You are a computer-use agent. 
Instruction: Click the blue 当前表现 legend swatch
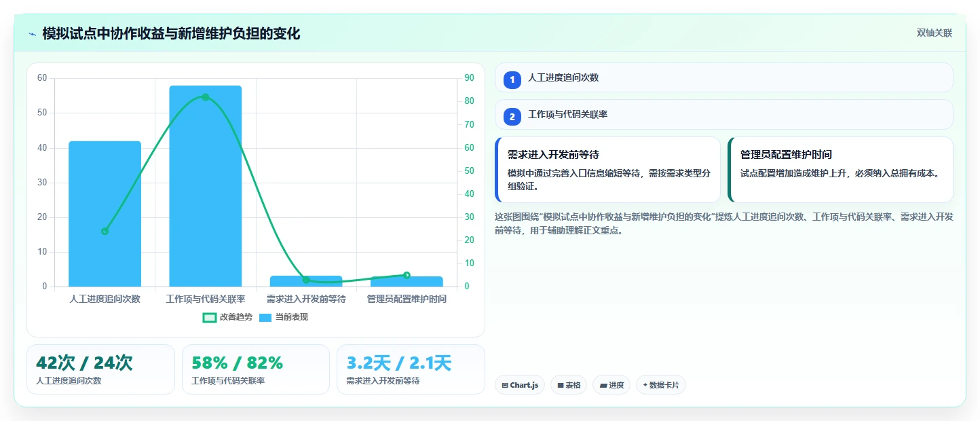tap(265, 317)
